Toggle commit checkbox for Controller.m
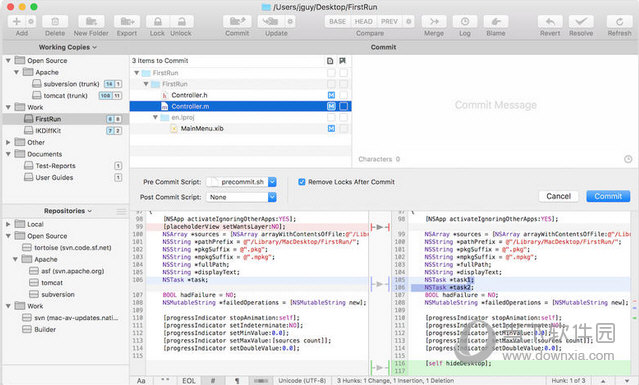The image size is (639, 385). [331, 106]
